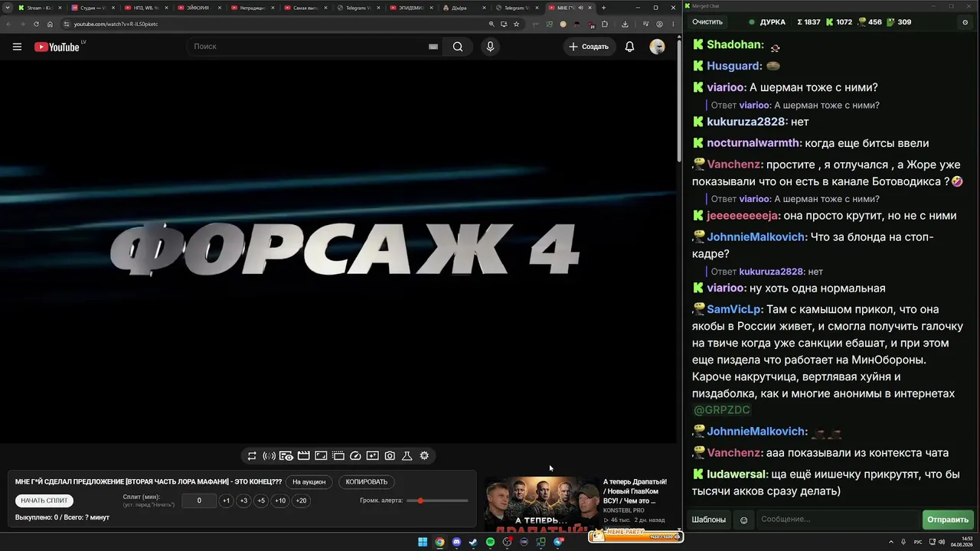Image resolution: width=980 pixels, height=551 pixels.
Task: Click Очистить in Merged Chat
Action: tap(707, 22)
